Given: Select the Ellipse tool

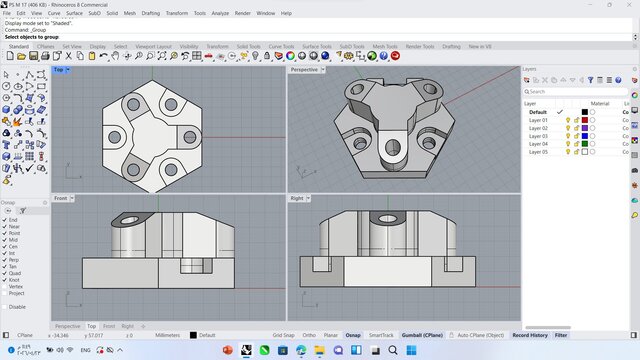Looking at the screenshot, I should click(18, 87).
